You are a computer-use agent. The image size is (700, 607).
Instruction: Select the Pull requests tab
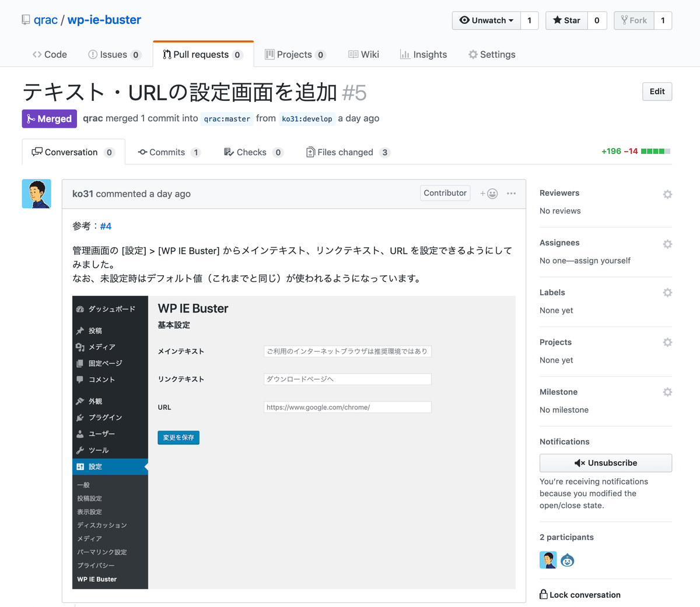pos(203,54)
